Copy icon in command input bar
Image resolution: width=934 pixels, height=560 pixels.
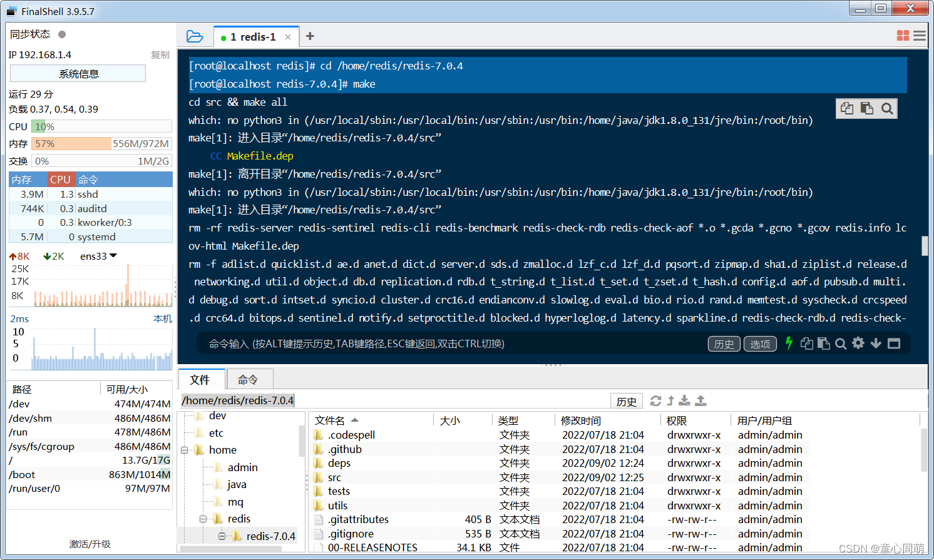point(807,343)
